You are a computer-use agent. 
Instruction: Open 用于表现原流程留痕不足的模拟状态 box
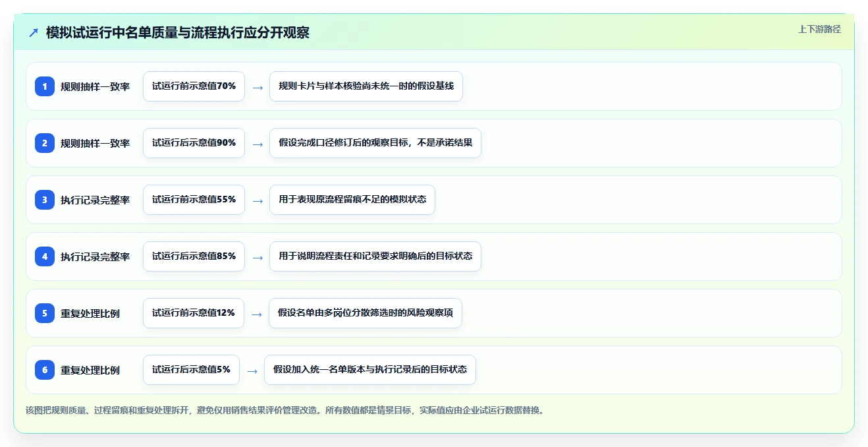point(352,200)
